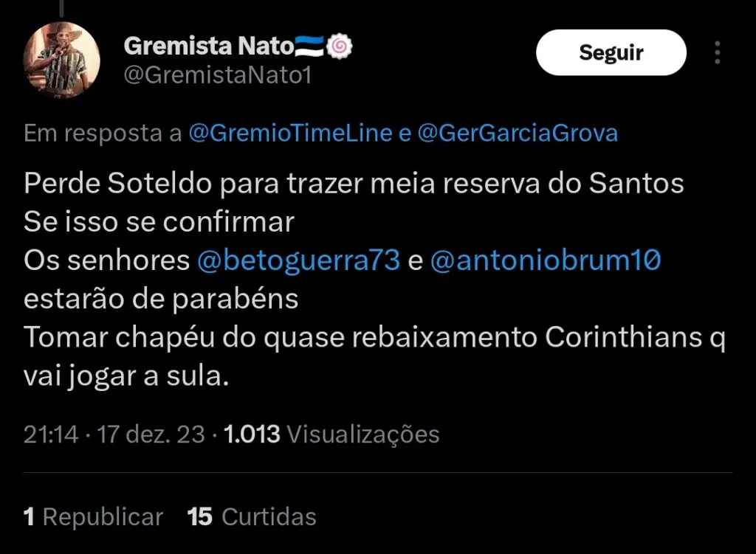The image size is (756, 554).
Task: Show the 1 Republicar list
Action: click(93, 516)
